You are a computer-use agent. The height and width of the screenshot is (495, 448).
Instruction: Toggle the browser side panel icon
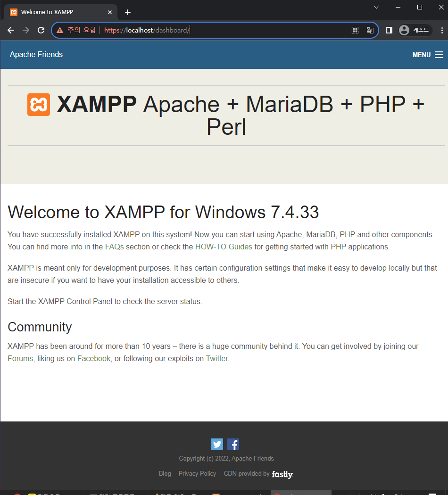pyautogui.click(x=389, y=30)
